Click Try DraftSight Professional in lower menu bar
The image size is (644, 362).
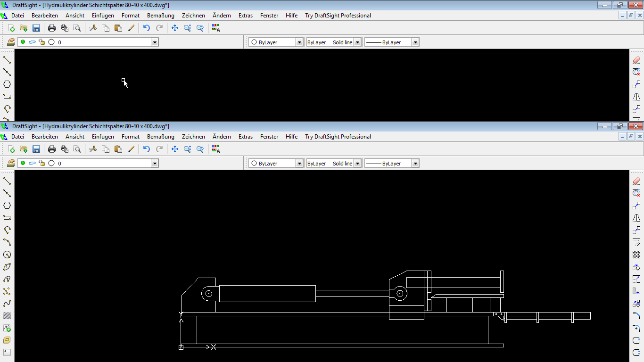pos(338,137)
